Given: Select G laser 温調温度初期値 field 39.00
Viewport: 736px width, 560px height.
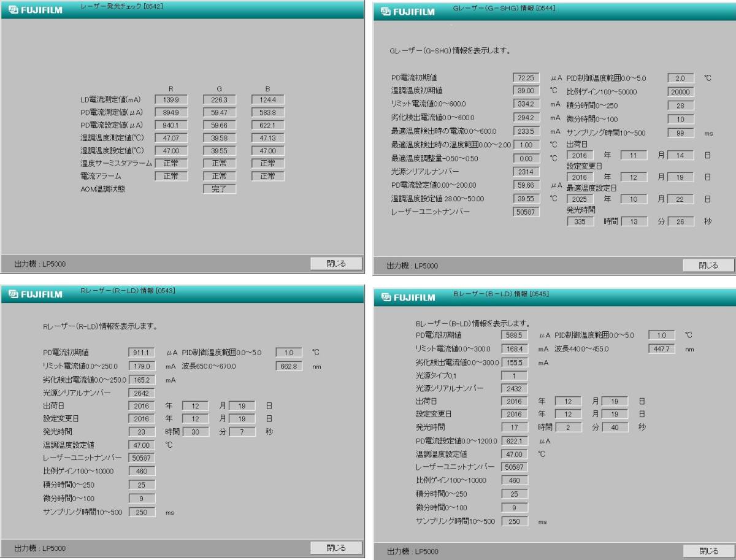Looking at the screenshot, I should coord(526,91).
